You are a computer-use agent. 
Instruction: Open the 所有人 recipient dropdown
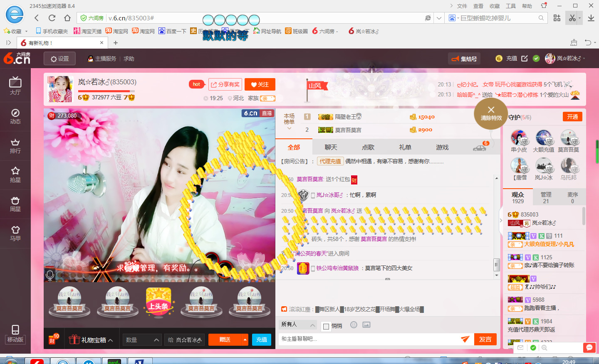(x=297, y=325)
